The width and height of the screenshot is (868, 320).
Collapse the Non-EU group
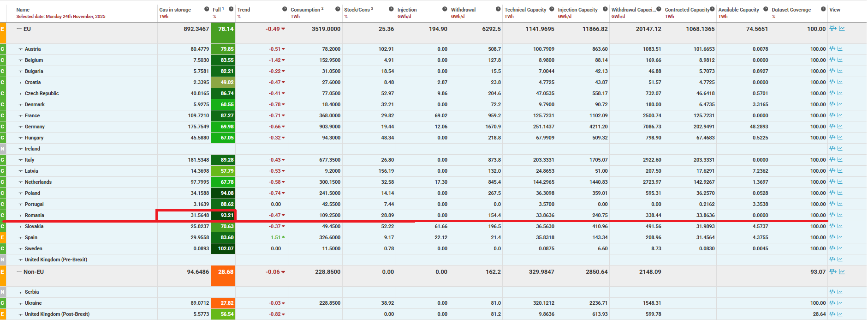pyautogui.click(x=19, y=272)
